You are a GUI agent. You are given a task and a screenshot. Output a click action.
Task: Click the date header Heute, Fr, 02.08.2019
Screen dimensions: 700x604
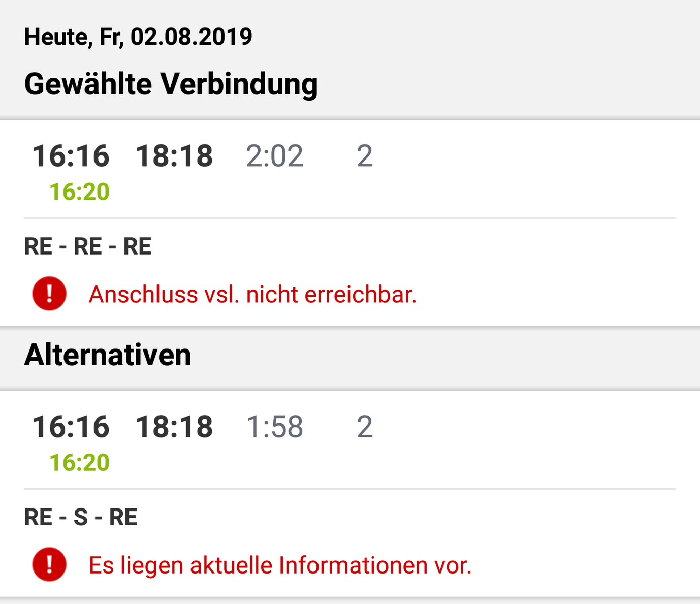coord(138,37)
